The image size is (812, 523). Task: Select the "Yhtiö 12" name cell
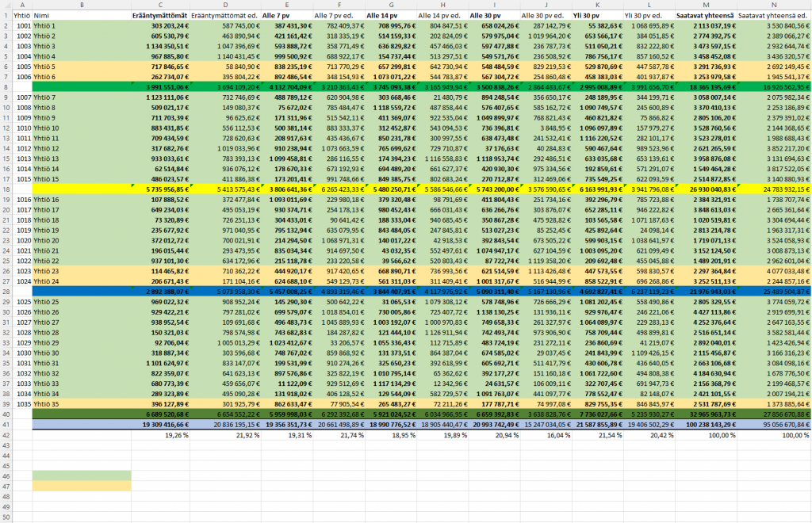click(81, 148)
